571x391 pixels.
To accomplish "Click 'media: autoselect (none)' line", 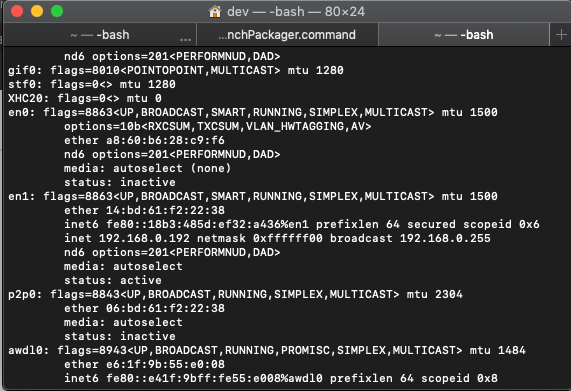I will pos(147,168).
